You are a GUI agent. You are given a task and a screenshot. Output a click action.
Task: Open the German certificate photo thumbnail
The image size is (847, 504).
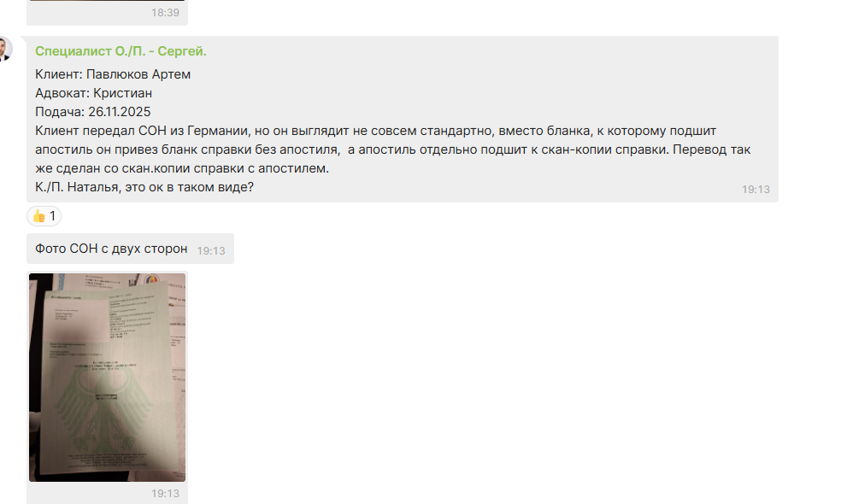pos(107,378)
